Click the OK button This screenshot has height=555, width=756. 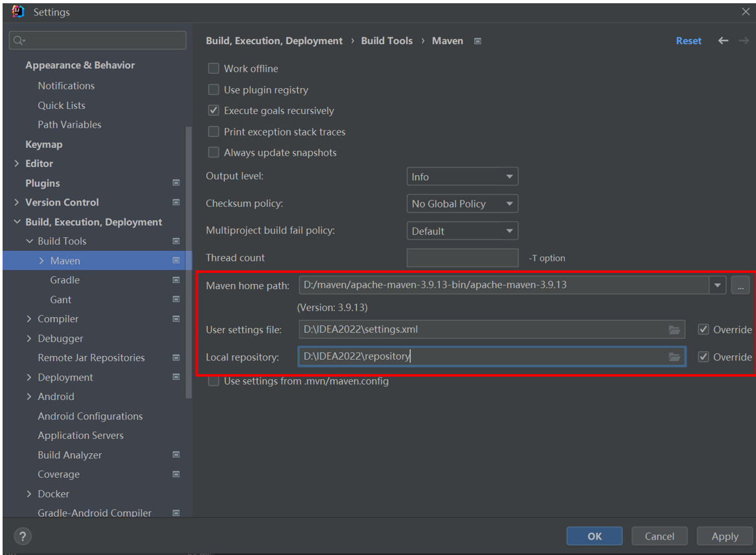click(x=595, y=536)
